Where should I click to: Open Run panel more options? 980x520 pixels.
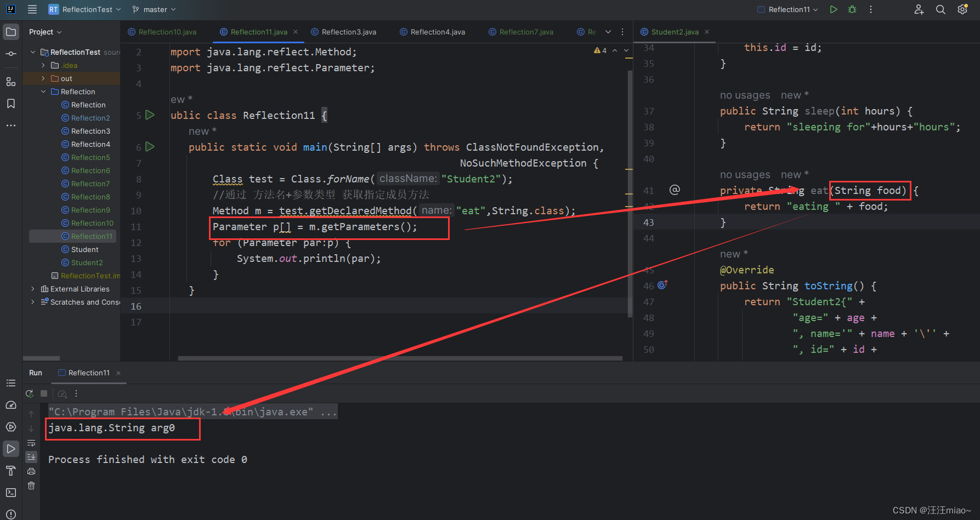pyautogui.click(x=76, y=393)
